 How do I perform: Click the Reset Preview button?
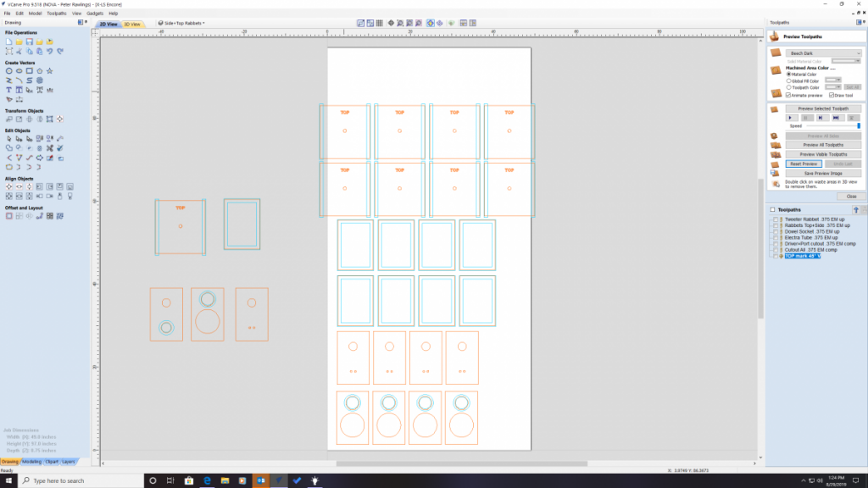(803, 164)
